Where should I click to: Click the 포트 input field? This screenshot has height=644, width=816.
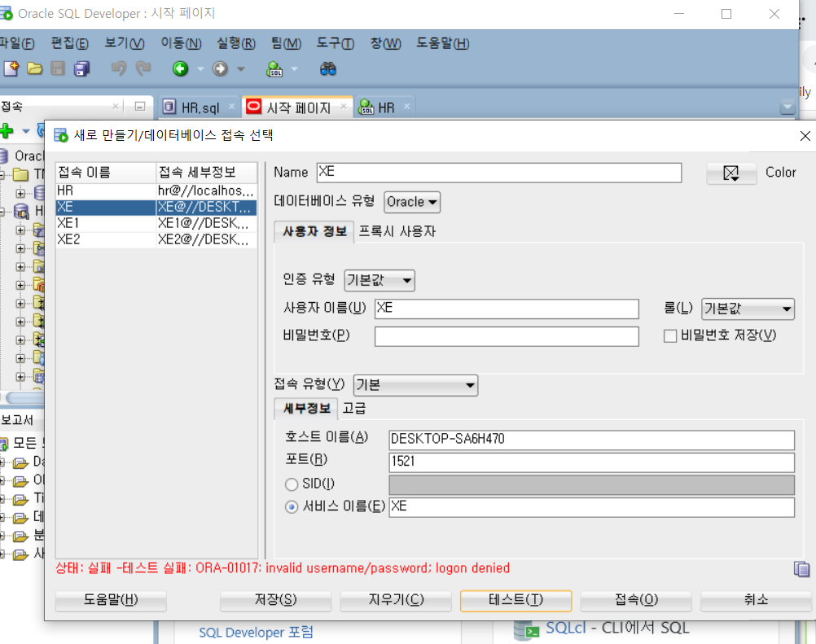pyautogui.click(x=592, y=462)
